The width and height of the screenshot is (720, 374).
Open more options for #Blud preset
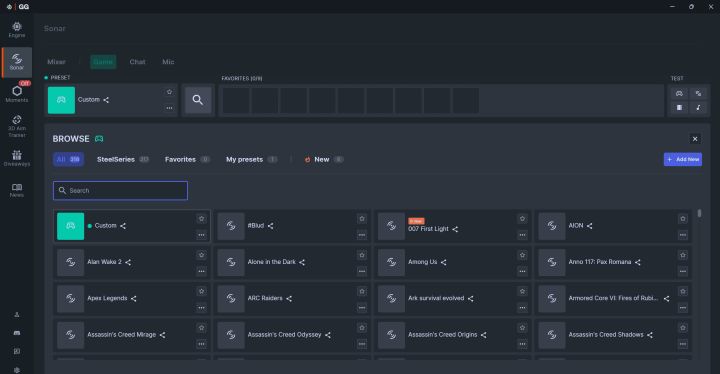[x=362, y=235]
